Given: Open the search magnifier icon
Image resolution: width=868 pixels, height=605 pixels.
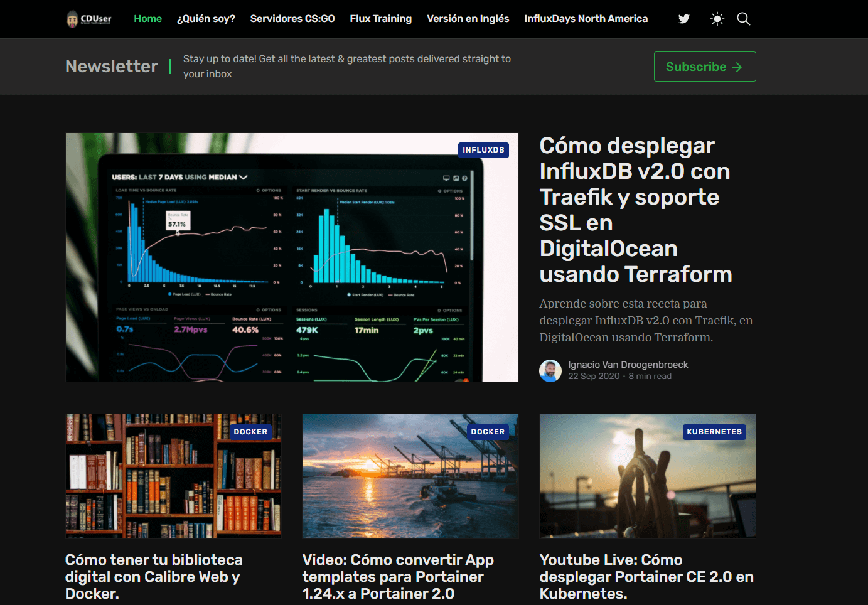Looking at the screenshot, I should click(744, 19).
